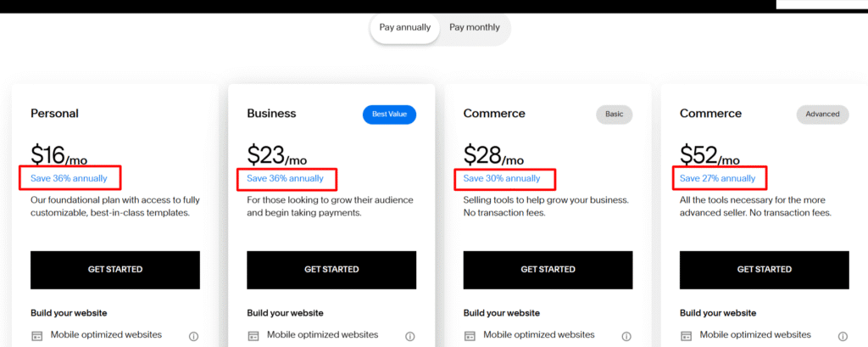Viewport: 868px width, 347px height.
Task: Click info icon in Commerce Basic row
Action: pos(626,337)
